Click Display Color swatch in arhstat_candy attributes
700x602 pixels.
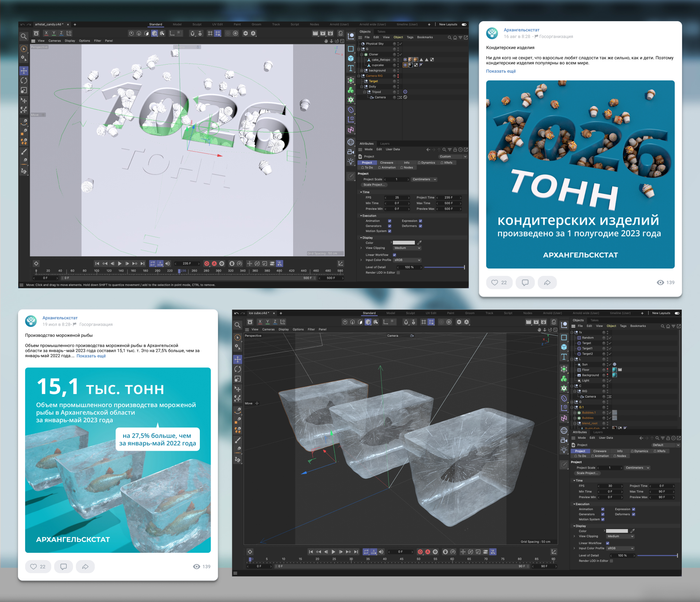pyautogui.click(x=404, y=243)
